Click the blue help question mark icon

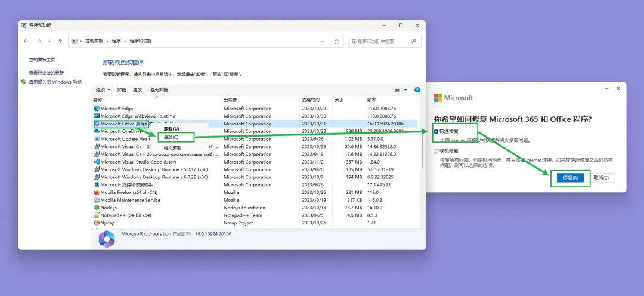pos(417,90)
